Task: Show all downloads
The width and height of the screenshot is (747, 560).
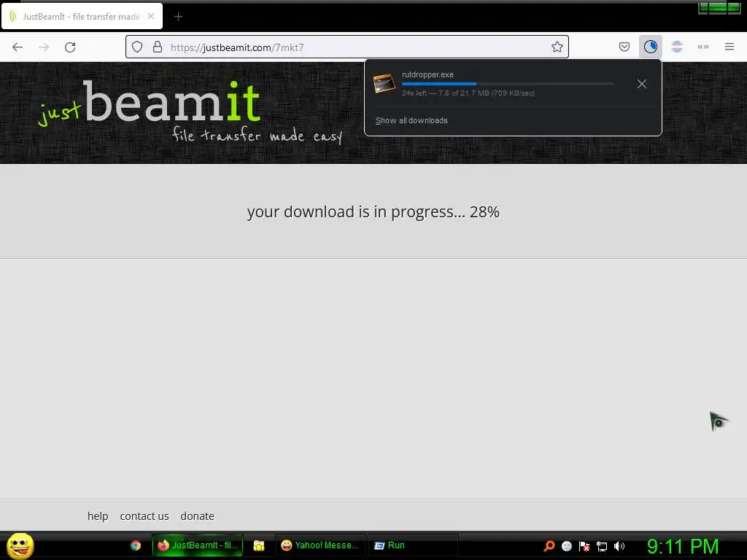Action: (411, 120)
